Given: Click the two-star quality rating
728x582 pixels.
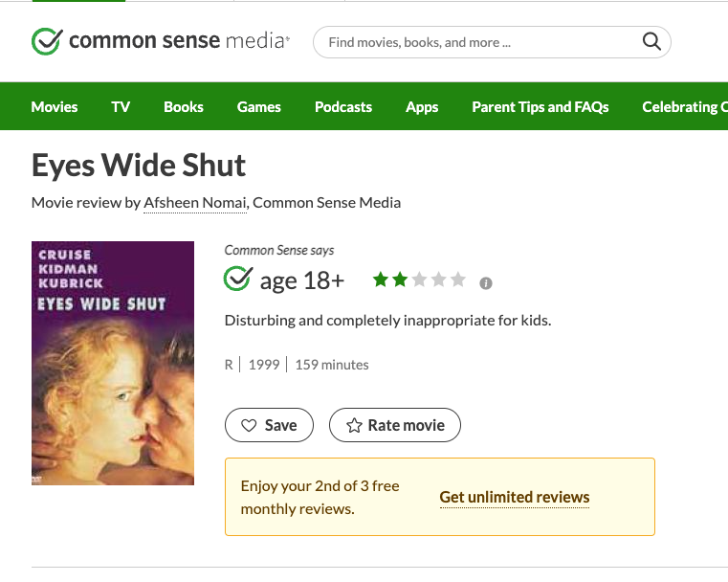Looking at the screenshot, I should pyautogui.click(x=419, y=280).
